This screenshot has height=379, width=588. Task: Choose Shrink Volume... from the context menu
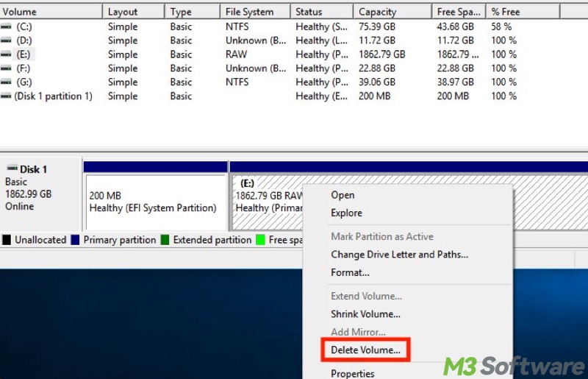point(408,314)
